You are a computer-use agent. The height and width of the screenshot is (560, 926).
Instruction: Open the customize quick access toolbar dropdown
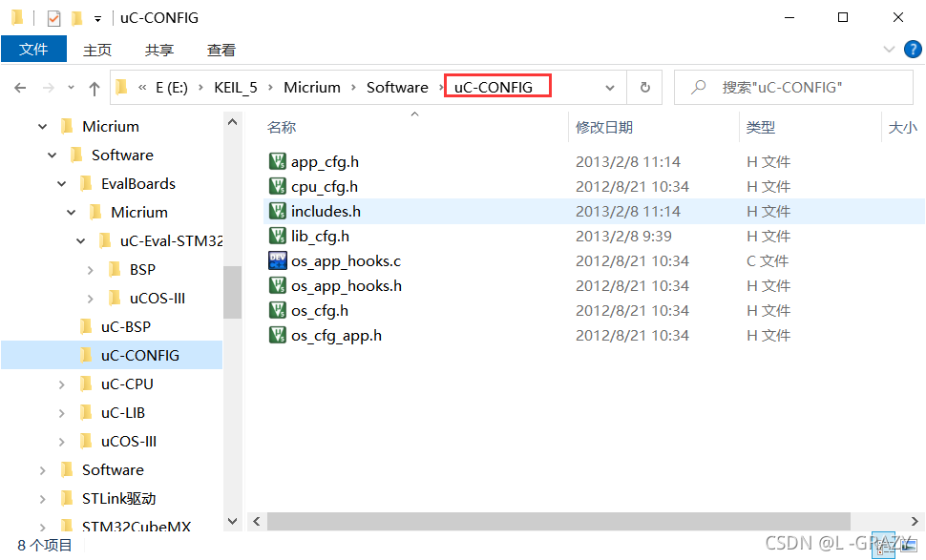[x=97, y=19]
